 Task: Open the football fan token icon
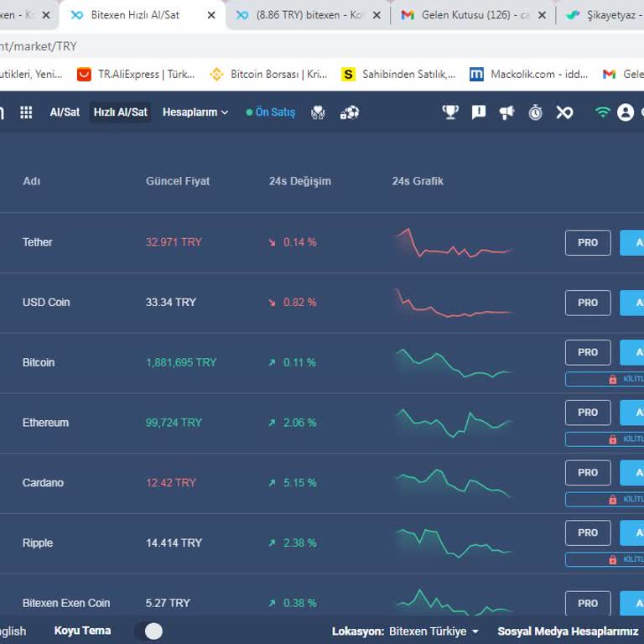click(x=350, y=112)
